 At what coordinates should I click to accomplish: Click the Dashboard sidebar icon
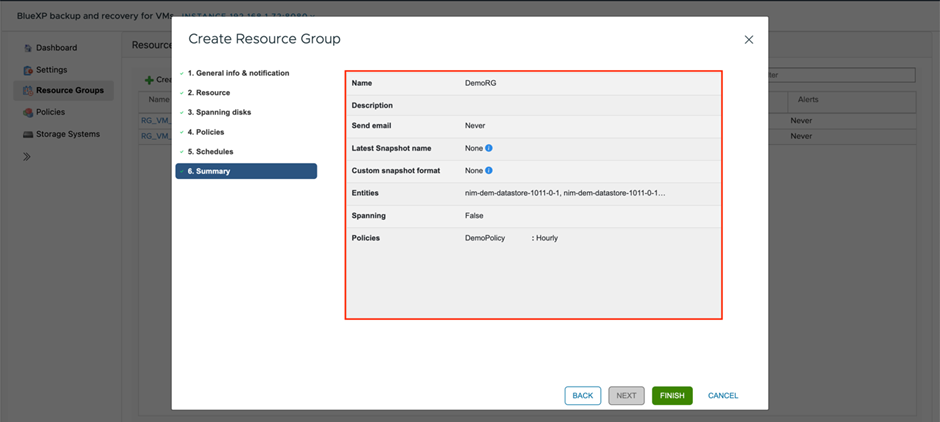tap(28, 48)
